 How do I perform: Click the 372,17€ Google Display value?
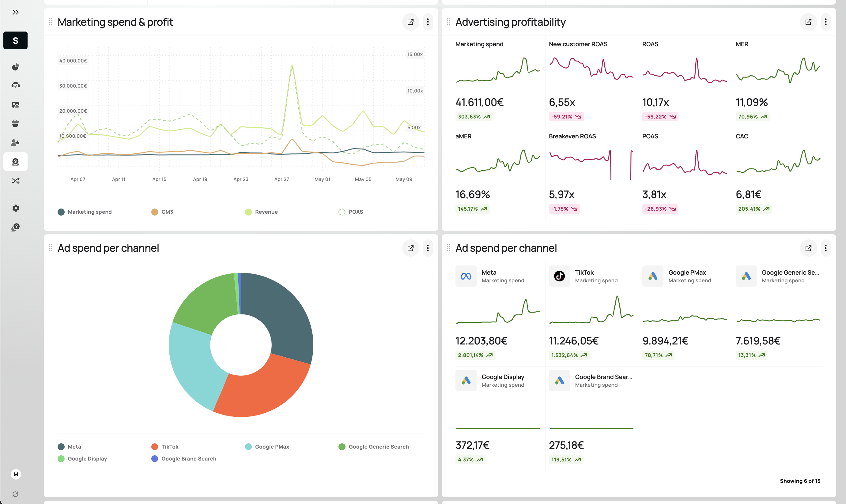click(472, 445)
